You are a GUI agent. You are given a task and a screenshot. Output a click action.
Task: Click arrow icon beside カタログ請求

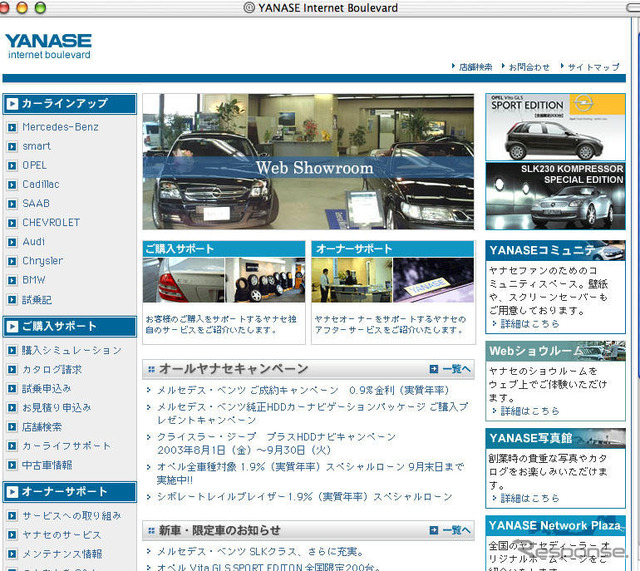[12, 369]
